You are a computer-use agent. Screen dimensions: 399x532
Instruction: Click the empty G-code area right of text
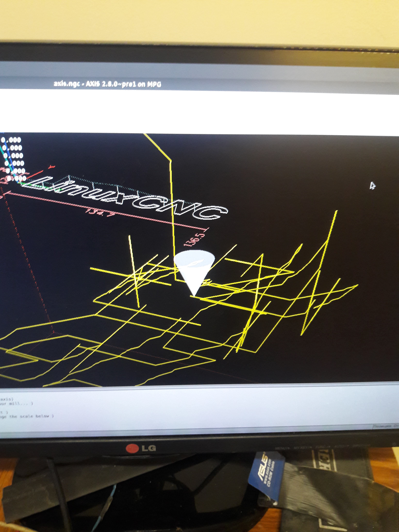coord(217,409)
